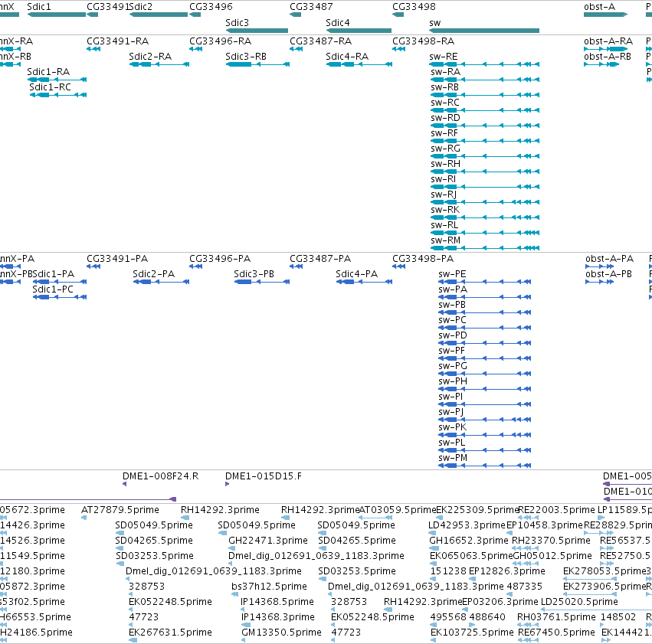The height and width of the screenshot is (644, 652).
Task: Open EST LD42953.3prime
Action: pyautogui.click(x=432, y=533)
